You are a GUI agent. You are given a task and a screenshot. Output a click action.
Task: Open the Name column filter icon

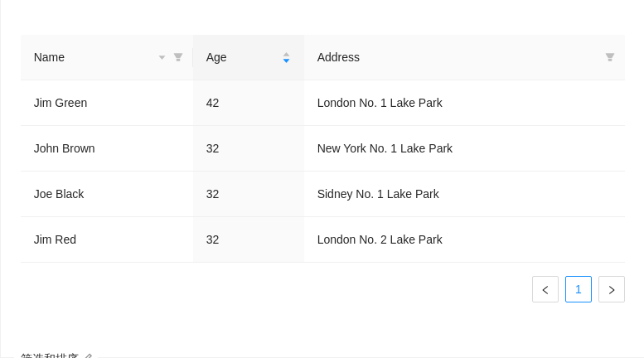[x=178, y=57]
